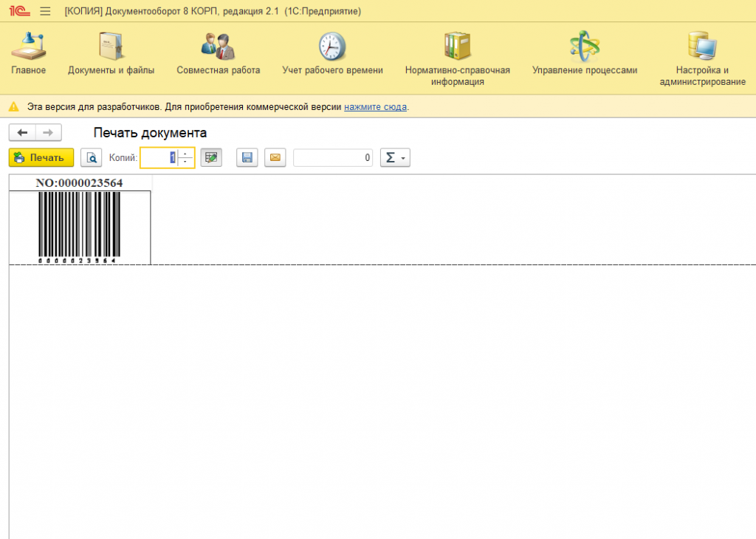The height and width of the screenshot is (539, 756).
Task: Decrease number of copies
Action: pos(185,162)
